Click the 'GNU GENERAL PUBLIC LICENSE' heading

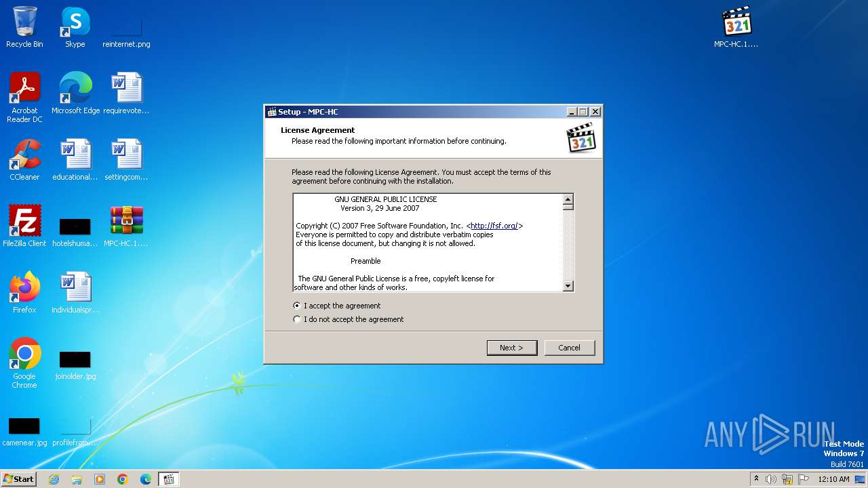pyautogui.click(x=385, y=199)
